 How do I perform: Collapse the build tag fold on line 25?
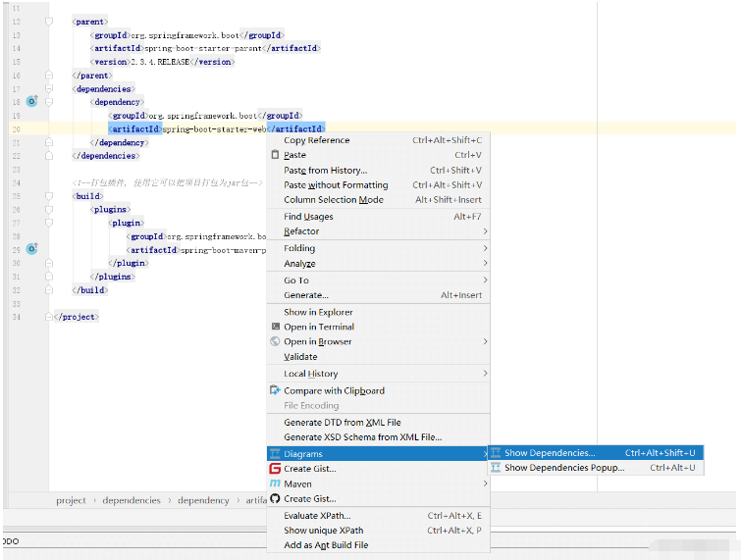(x=49, y=196)
